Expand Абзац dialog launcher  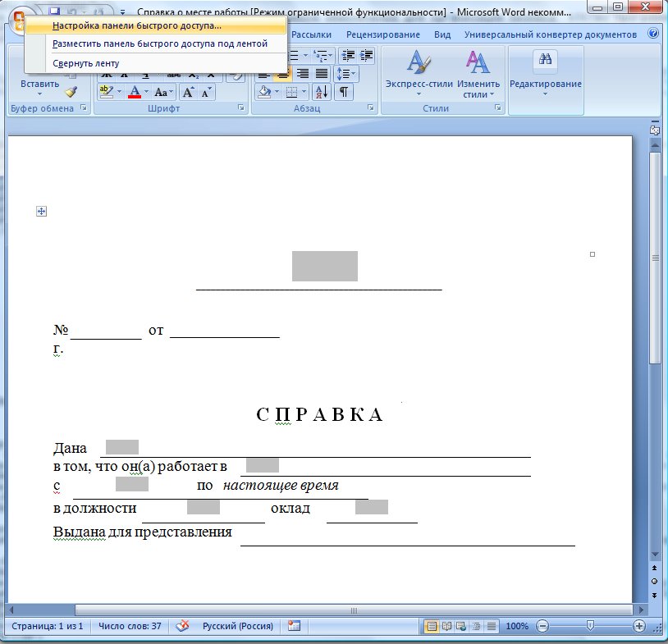tap(371, 107)
